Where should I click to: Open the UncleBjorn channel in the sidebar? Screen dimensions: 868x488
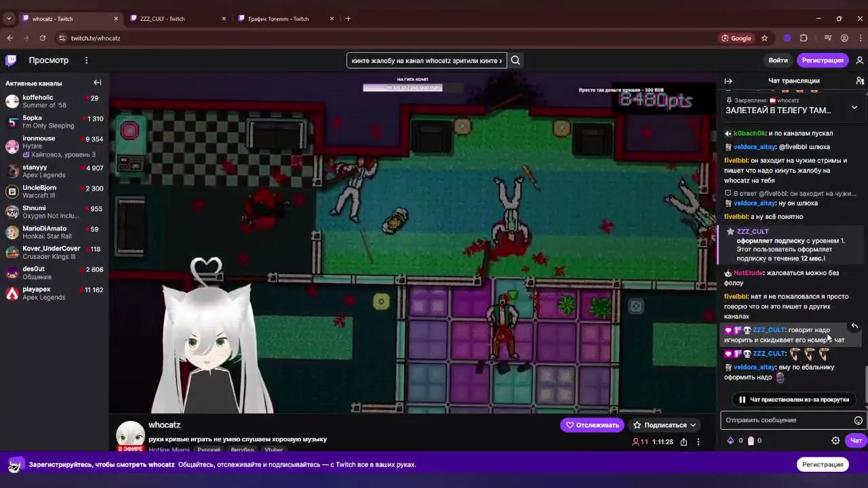54,191
